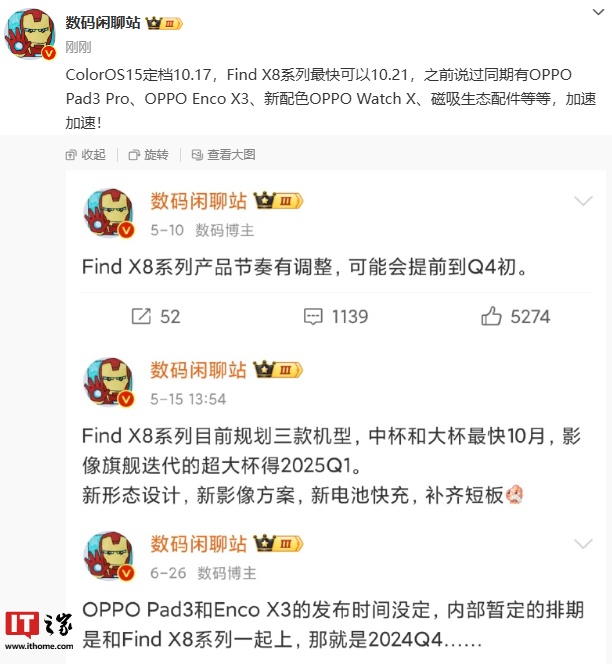Click the crown badge on the 6-26 post
The width and height of the screenshot is (612, 664).
tap(278, 544)
